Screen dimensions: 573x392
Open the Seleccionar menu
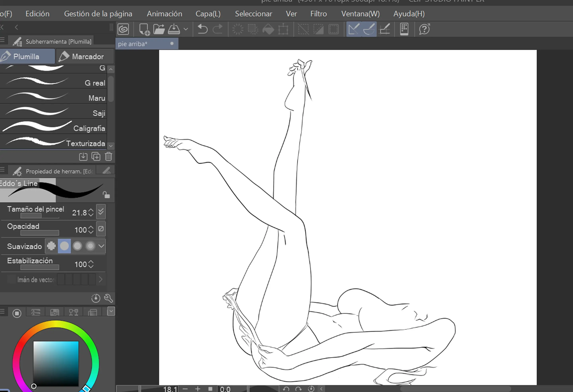coord(253,14)
